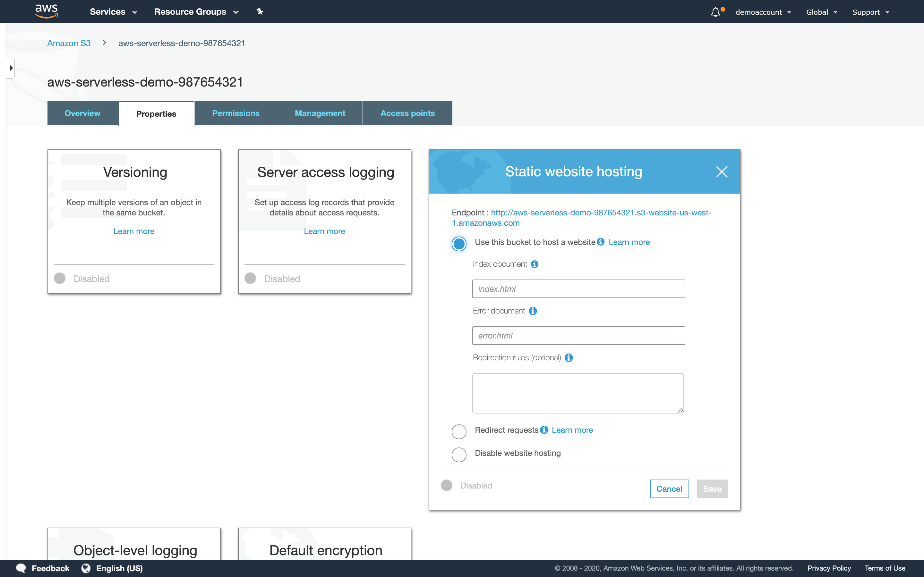The image size is (924, 577).
Task: Click the favorites star icon in navbar
Action: pos(260,11)
